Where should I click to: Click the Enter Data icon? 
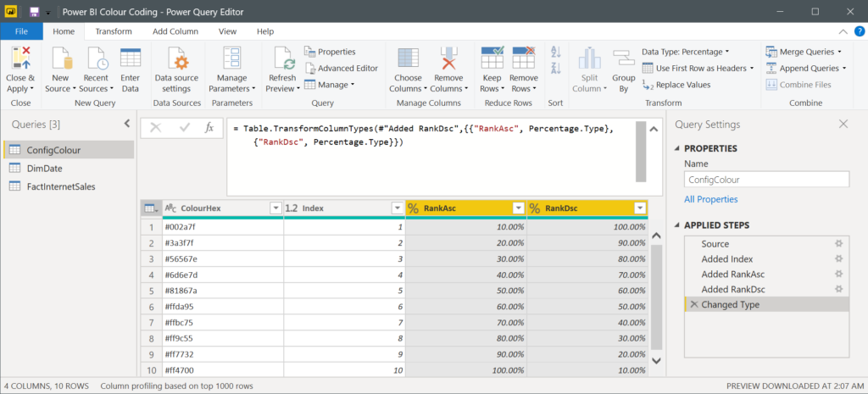point(130,58)
